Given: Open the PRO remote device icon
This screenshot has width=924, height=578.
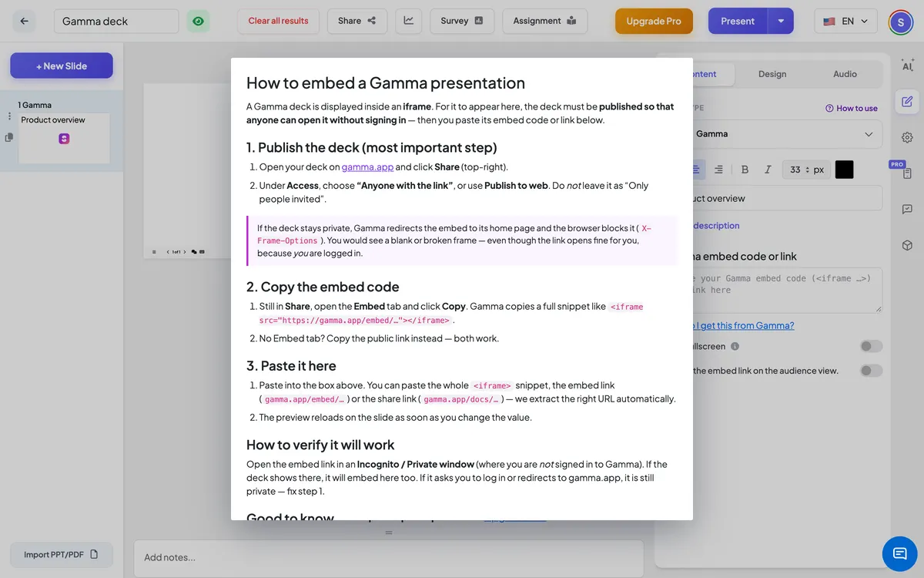Looking at the screenshot, I should (x=907, y=173).
